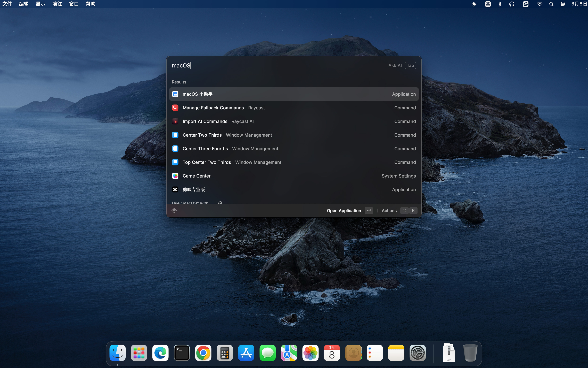
Task: Click the Bluetooth menu bar icon
Action: click(500, 4)
